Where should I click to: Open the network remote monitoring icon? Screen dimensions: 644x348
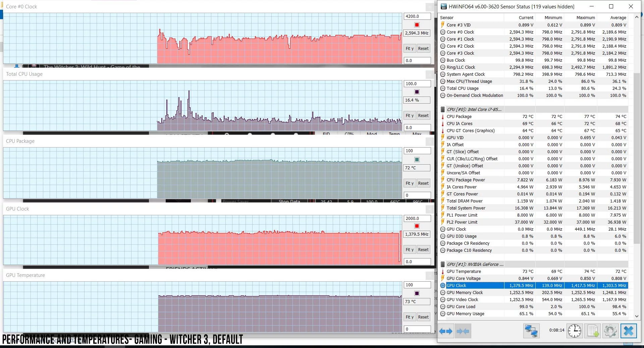click(531, 331)
